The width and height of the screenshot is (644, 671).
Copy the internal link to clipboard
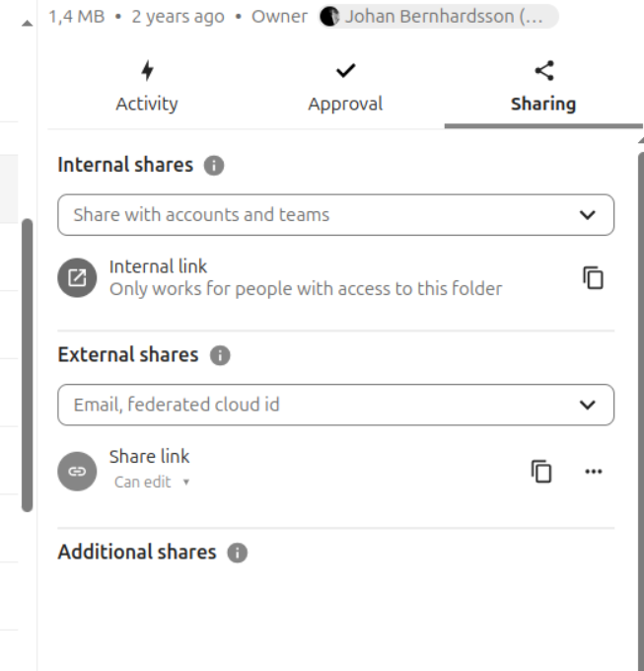(x=592, y=278)
